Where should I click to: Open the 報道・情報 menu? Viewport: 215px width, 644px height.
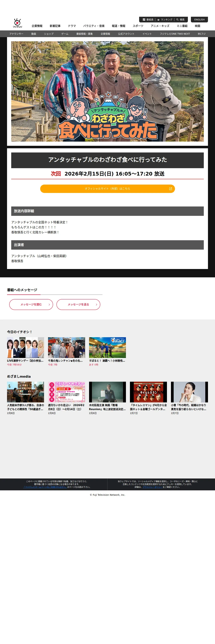tap(119, 26)
